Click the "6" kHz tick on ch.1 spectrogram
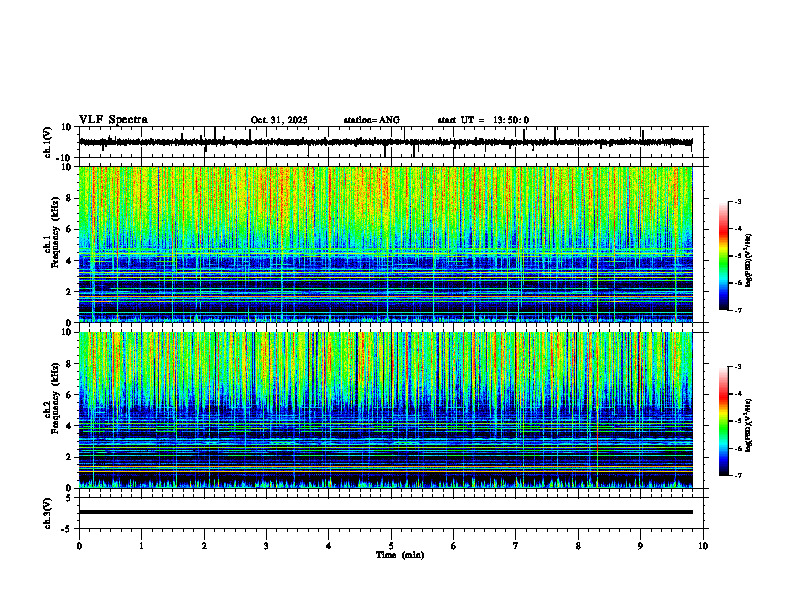The image size is (792, 612). click(x=70, y=229)
